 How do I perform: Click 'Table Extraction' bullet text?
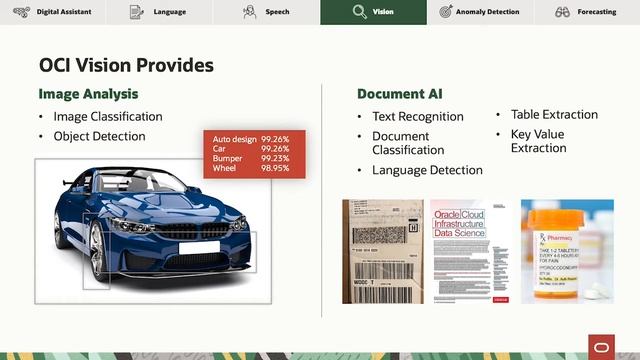coord(554,115)
